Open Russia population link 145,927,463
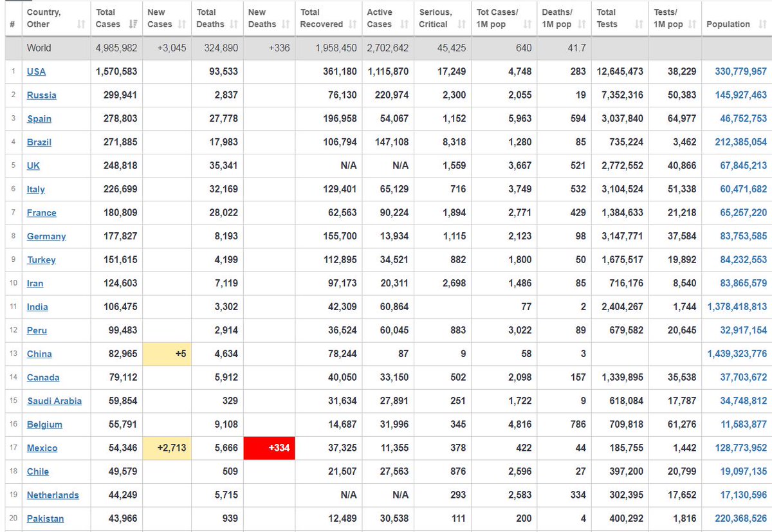The height and width of the screenshot is (532, 772). [741, 95]
